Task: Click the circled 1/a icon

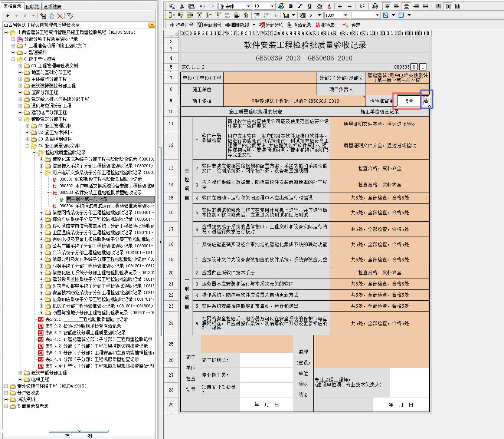Action: pos(375,6)
